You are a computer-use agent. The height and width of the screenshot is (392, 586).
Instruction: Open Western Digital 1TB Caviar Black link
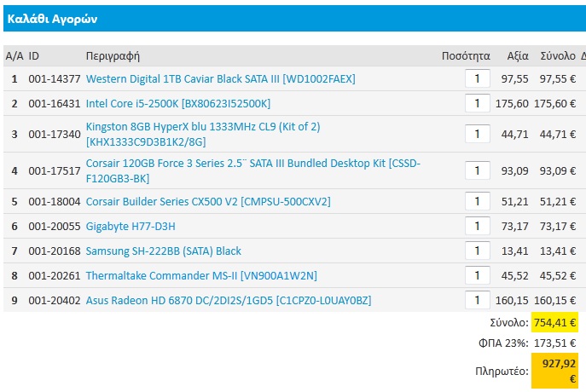(221, 78)
